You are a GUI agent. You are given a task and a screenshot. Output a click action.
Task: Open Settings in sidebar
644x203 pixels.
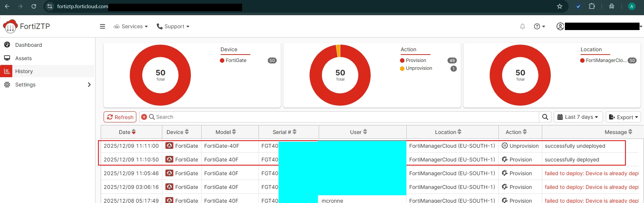(x=25, y=85)
